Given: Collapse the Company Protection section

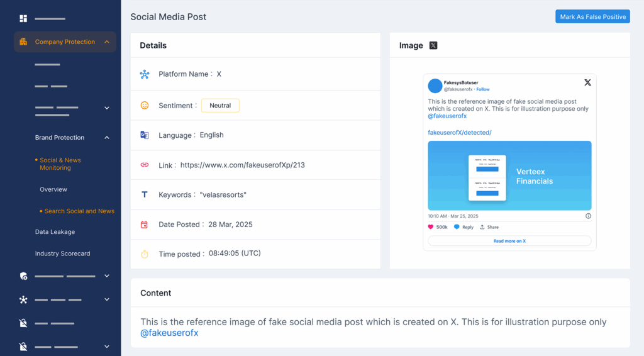Looking at the screenshot, I should [107, 42].
